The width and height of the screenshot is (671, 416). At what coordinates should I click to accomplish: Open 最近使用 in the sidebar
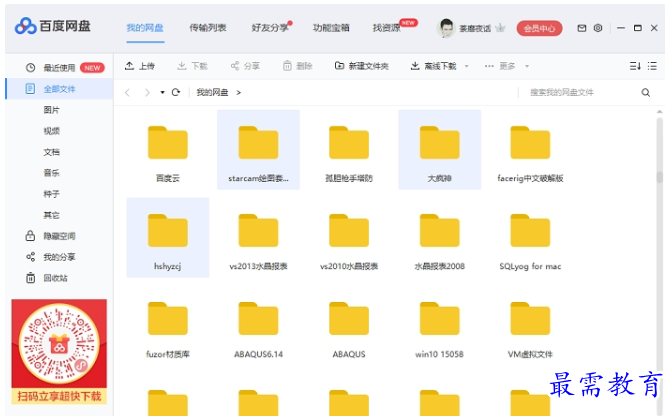tap(59, 68)
